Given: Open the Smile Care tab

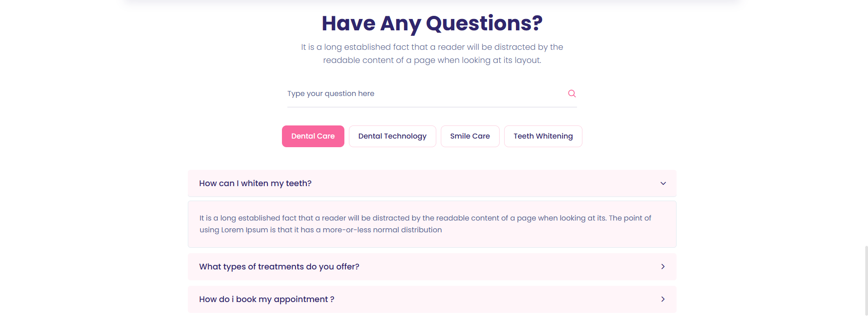Looking at the screenshot, I should click(470, 136).
